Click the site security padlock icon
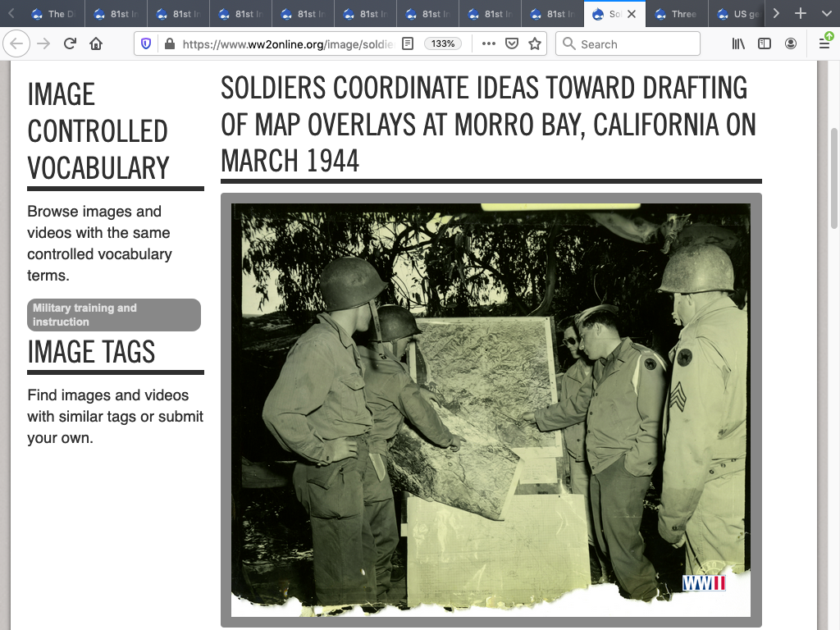This screenshot has height=630, width=840. click(169, 44)
